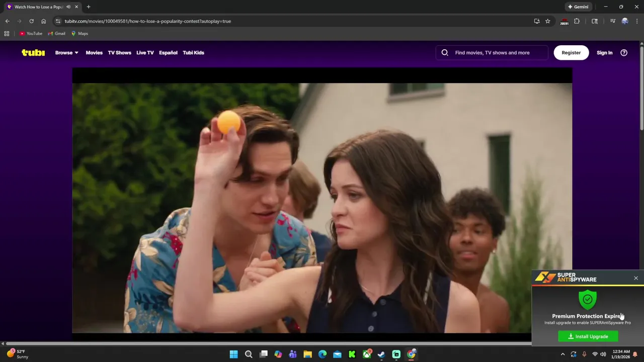Open the Windows Start menu
Viewport: 644px width, 362px height.
[233, 354]
